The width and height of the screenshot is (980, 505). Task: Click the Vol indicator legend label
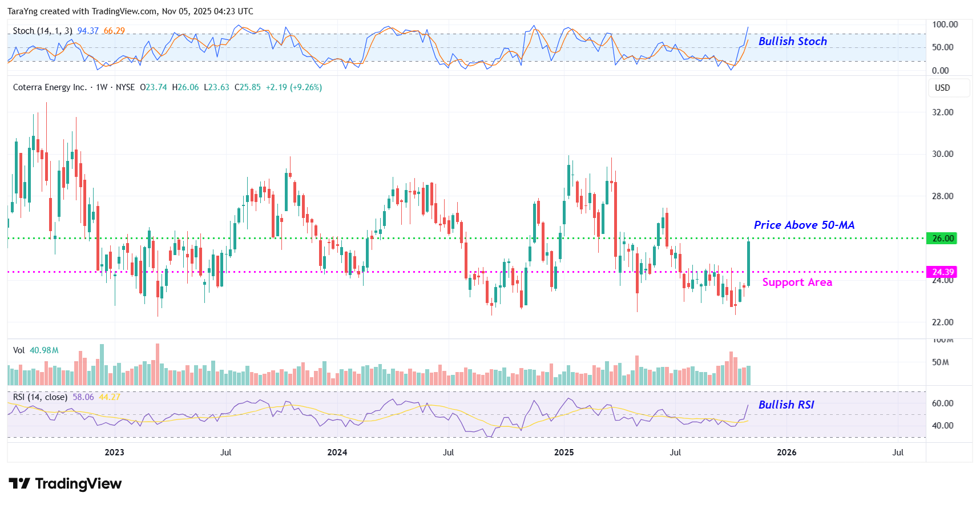tap(19, 350)
